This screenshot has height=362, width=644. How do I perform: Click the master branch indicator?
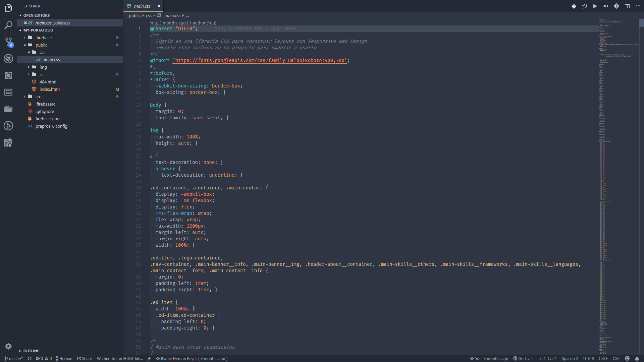[14, 358]
